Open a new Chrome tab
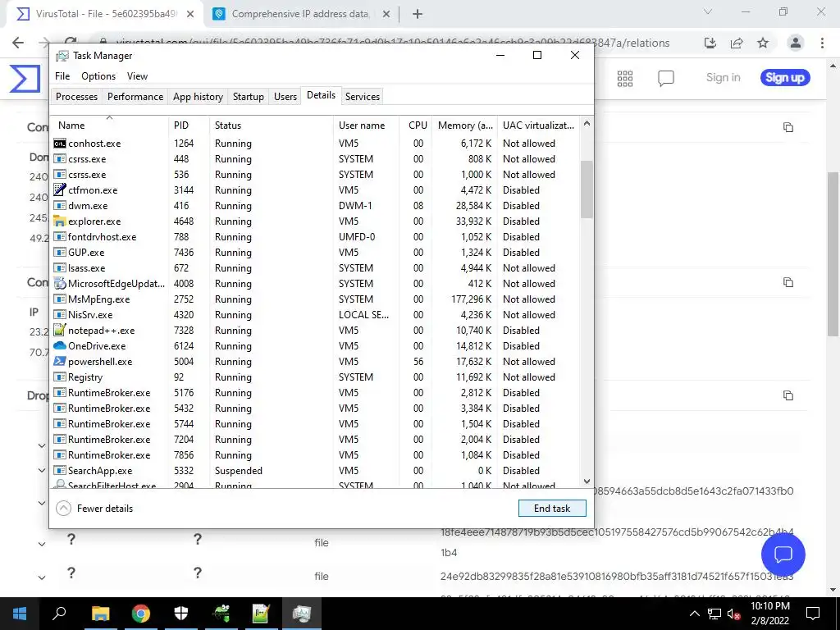Screen dimensions: 840x630 tap(418, 14)
